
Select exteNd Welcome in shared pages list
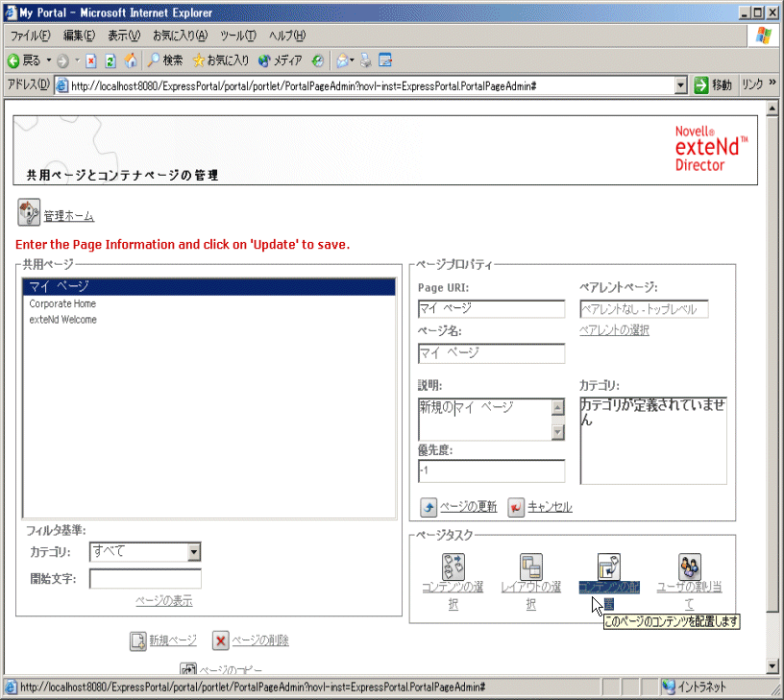209,320
